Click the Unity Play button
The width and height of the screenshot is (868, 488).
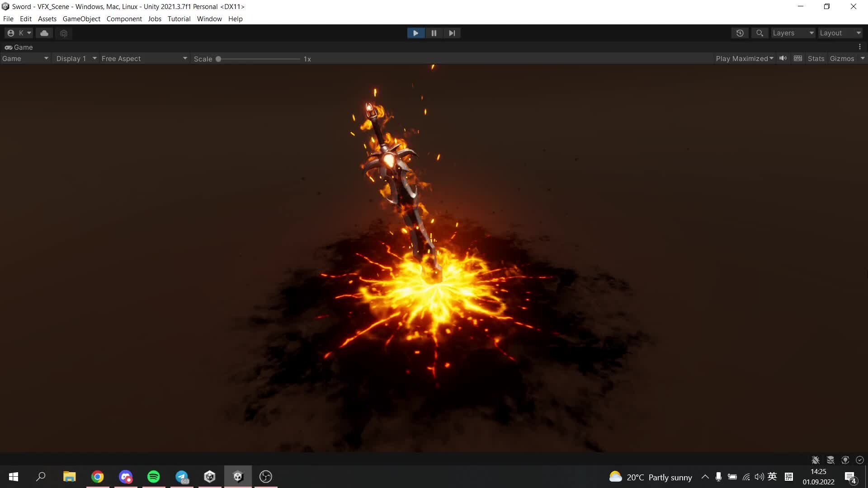[415, 33]
